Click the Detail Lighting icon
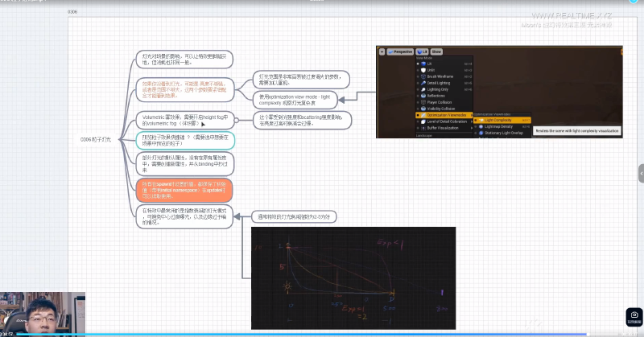The height and width of the screenshot is (337, 644). pos(423,83)
